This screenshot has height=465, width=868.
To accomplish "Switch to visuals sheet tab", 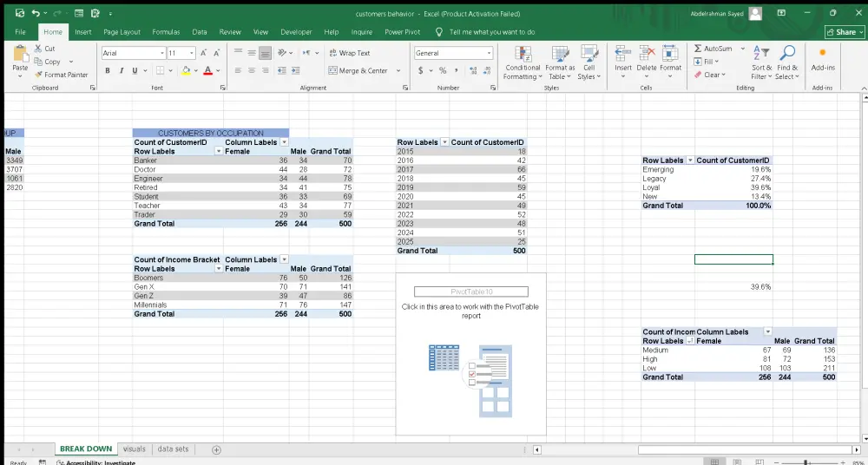I will (x=135, y=449).
